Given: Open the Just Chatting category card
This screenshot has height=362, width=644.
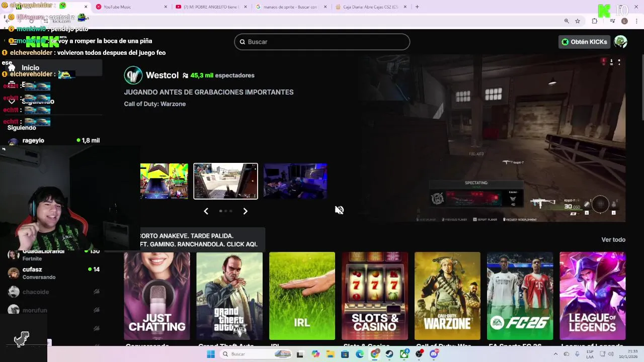Looking at the screenshot, I should pos(157,296).
